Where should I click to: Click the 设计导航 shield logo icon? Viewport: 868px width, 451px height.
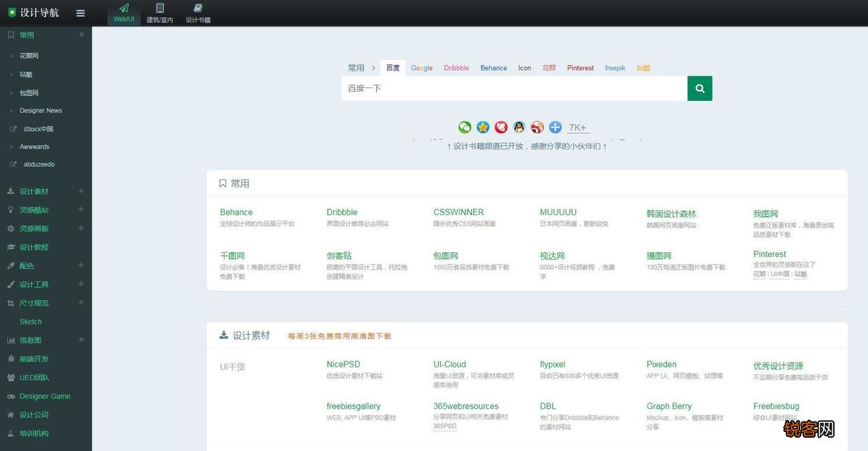coord(11,13)
